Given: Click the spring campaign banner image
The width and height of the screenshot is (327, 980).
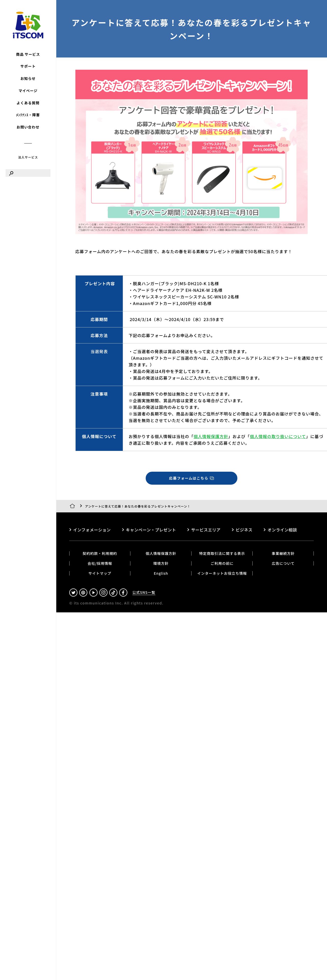Looking at the screenshot, I should tap(192, 152).
